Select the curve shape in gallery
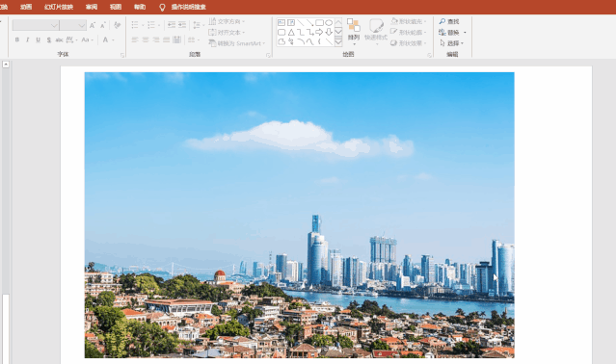 point(310,41)
